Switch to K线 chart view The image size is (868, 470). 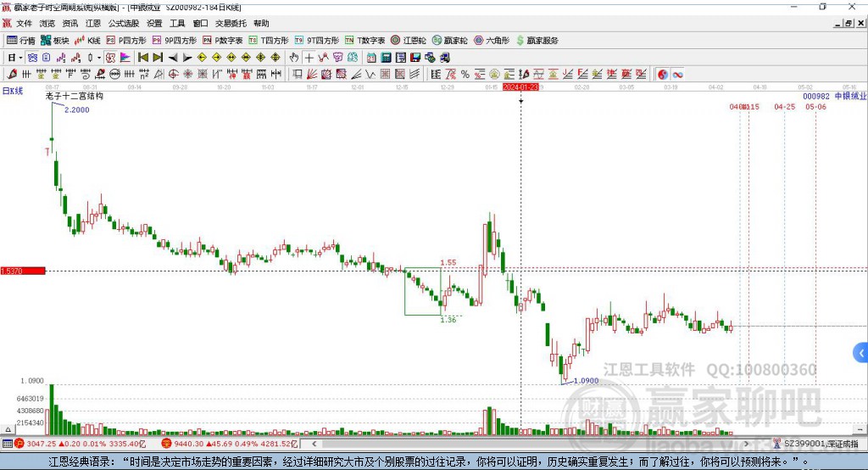point(87,41)
